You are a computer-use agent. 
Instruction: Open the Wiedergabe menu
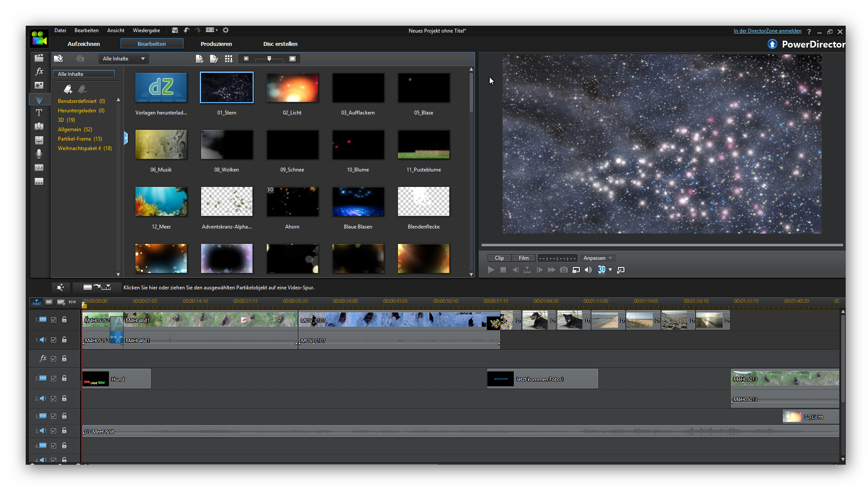[146, 30]
